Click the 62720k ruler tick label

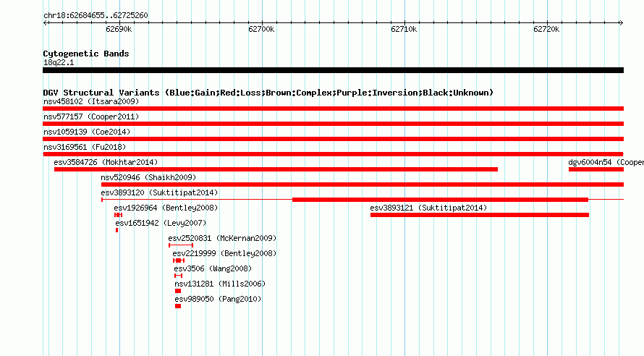pos(546,29)
